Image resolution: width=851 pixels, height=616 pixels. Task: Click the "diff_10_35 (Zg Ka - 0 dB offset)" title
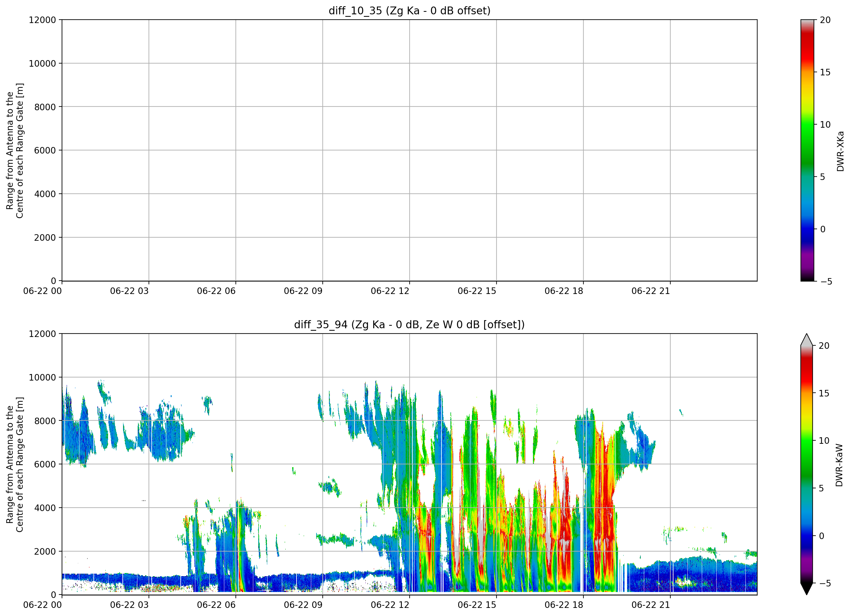(409, 11)
